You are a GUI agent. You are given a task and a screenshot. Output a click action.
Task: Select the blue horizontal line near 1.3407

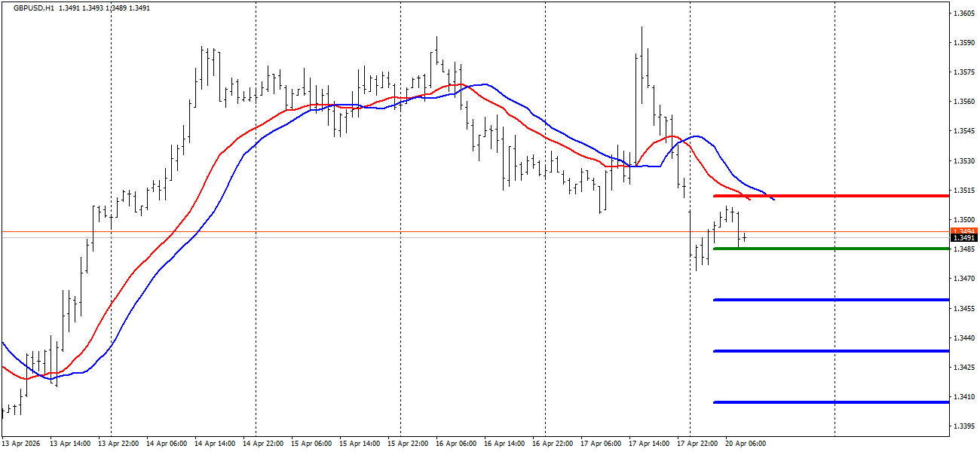click(x=831, y=402)
